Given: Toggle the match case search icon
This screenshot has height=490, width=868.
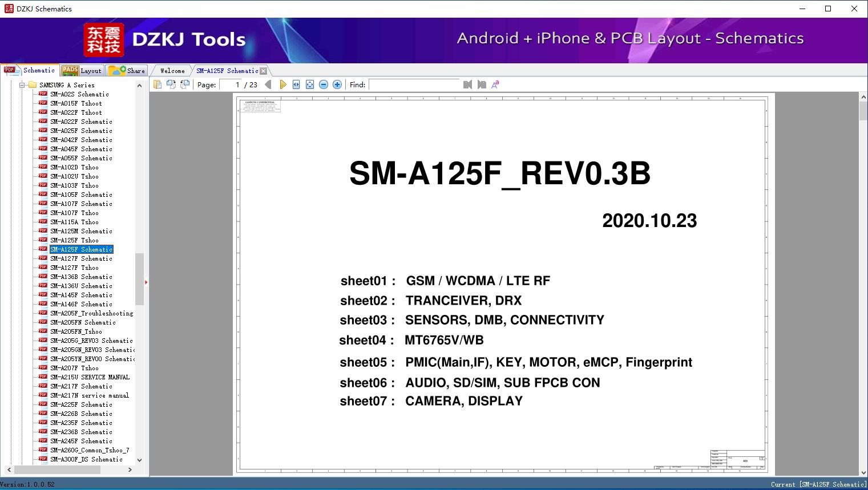Looking at the screenshot, I should click(495, 84).
